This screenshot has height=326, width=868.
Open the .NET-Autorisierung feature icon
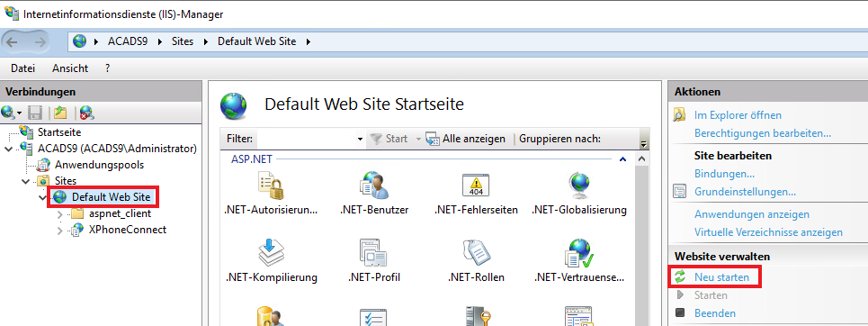(x=272, y=186)
